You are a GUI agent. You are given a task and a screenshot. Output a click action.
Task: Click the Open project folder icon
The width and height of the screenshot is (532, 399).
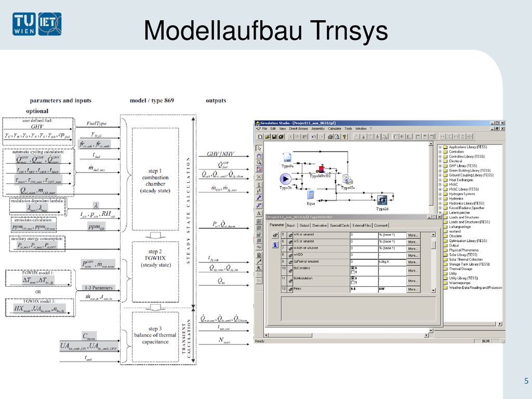coord(267,137)
